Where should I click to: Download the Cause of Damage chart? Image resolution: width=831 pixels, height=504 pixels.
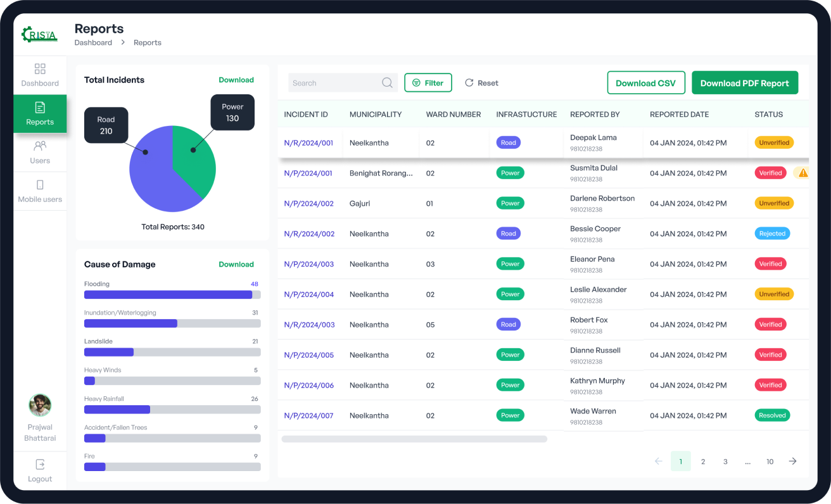(x=236, y=264)
